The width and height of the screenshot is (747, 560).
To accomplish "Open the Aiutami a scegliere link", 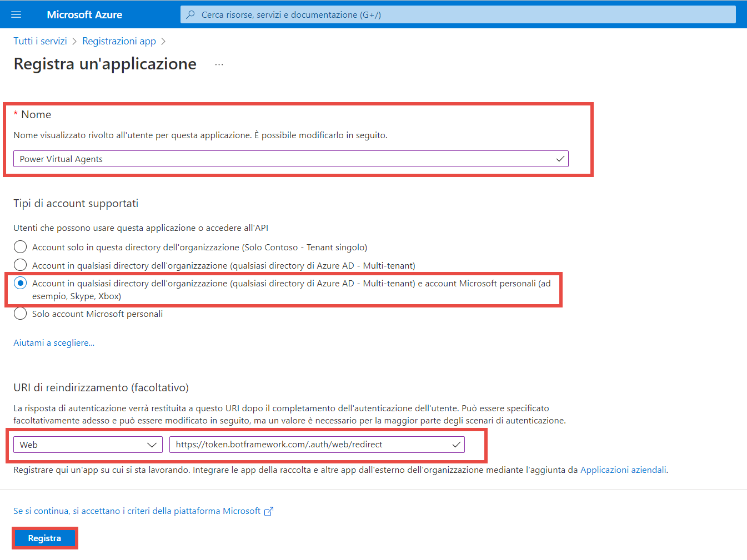I will [x=54, y=343].
